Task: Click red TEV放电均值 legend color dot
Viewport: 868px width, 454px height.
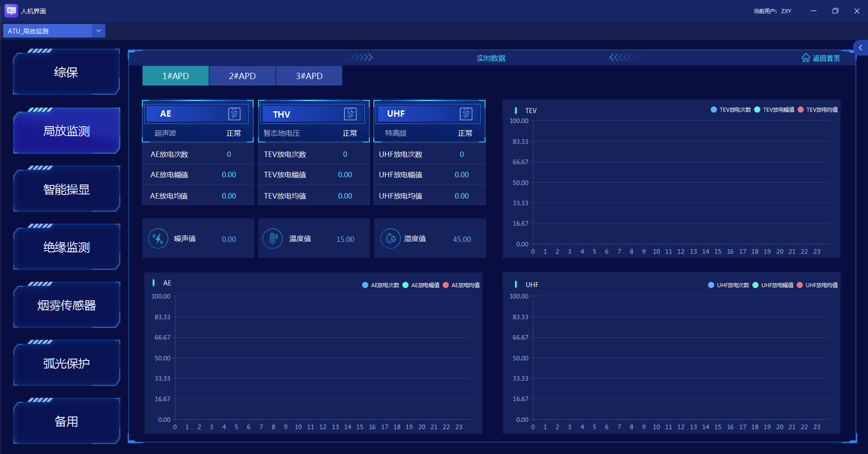Action: pyautogui.click(x=801, y=110)
